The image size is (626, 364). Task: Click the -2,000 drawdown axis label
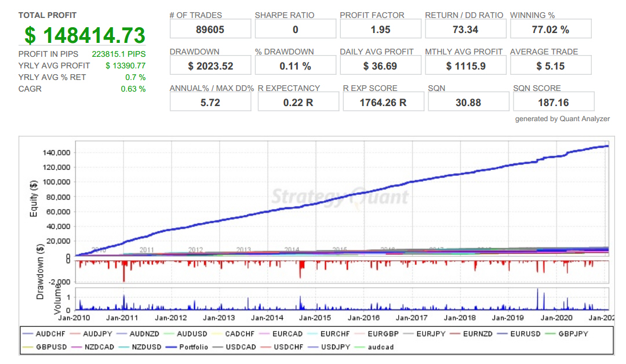(x=60, y=282)
